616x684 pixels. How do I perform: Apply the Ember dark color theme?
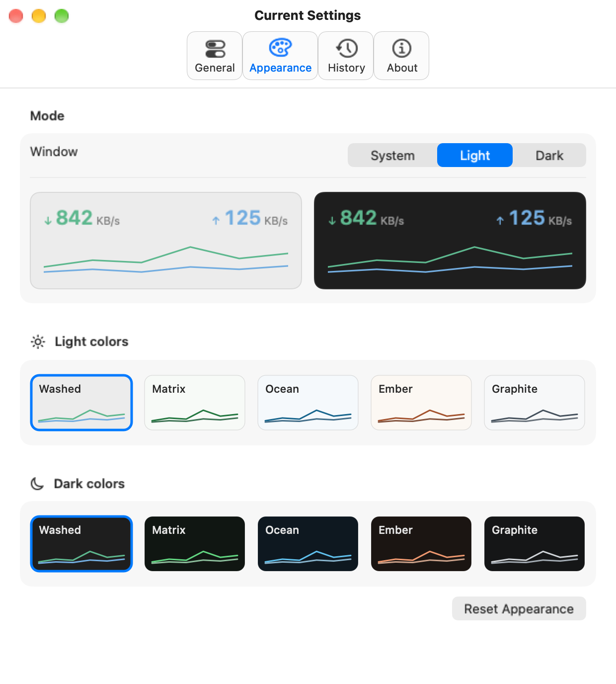click(421, 544)
